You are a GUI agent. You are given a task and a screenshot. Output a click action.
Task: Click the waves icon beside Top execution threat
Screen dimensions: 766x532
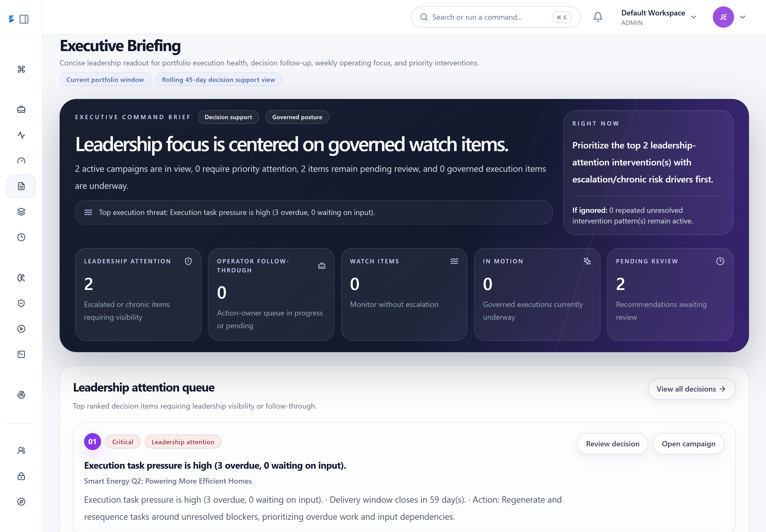coord(88,212)
